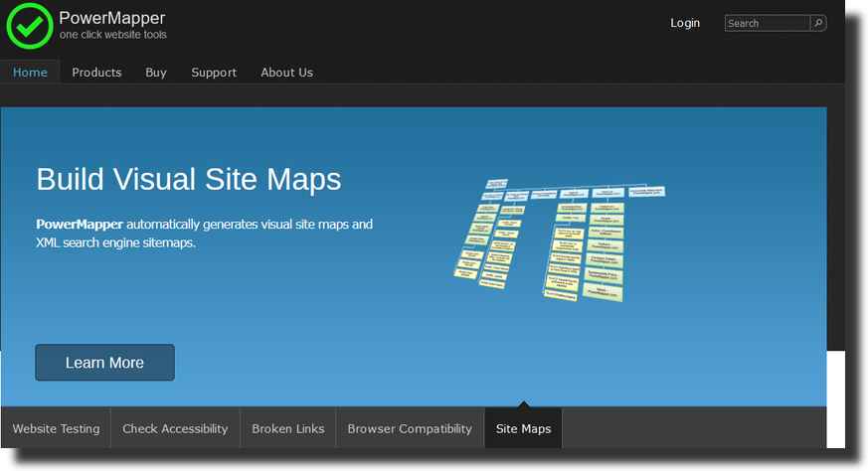
Task: Click into the Search input field
Action: point(768,23)
